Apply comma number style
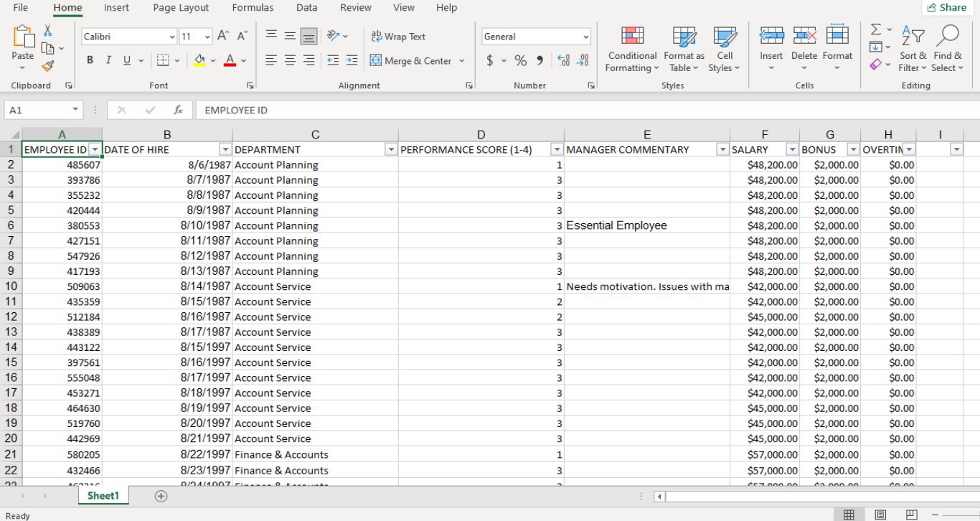The width and height of the screenshot is (980, 521). 540,60
